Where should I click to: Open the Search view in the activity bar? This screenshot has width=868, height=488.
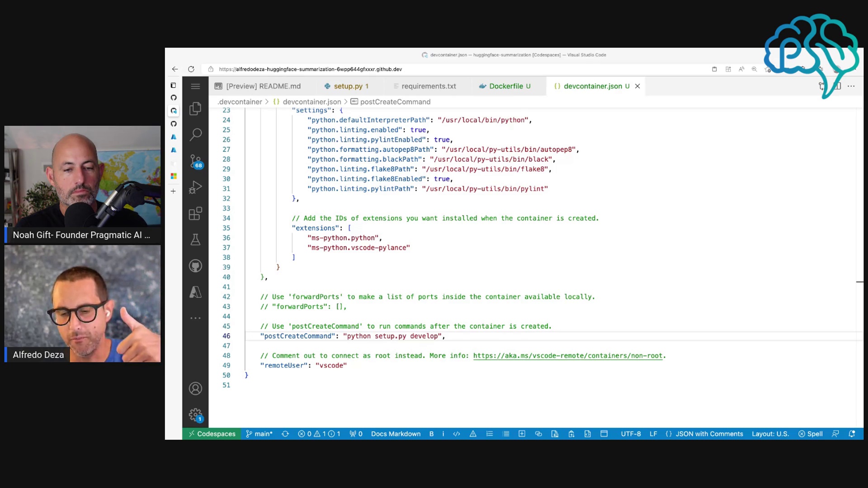pos(195,134)
